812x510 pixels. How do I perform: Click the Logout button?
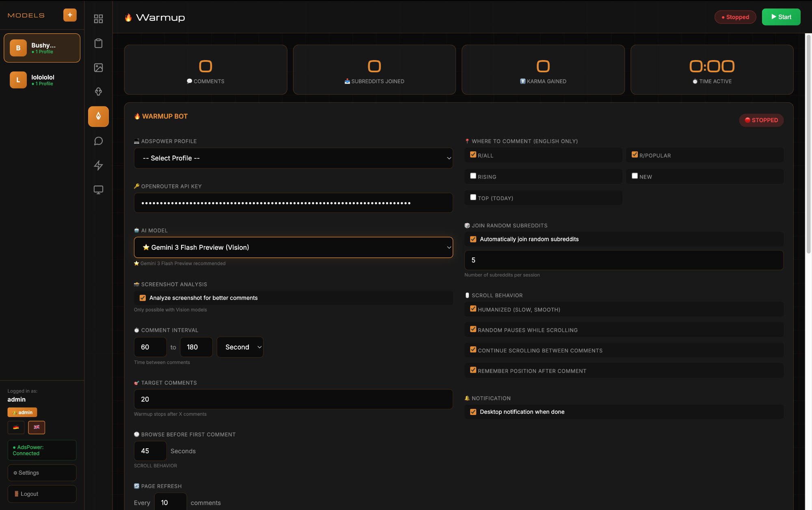(42, 494)
